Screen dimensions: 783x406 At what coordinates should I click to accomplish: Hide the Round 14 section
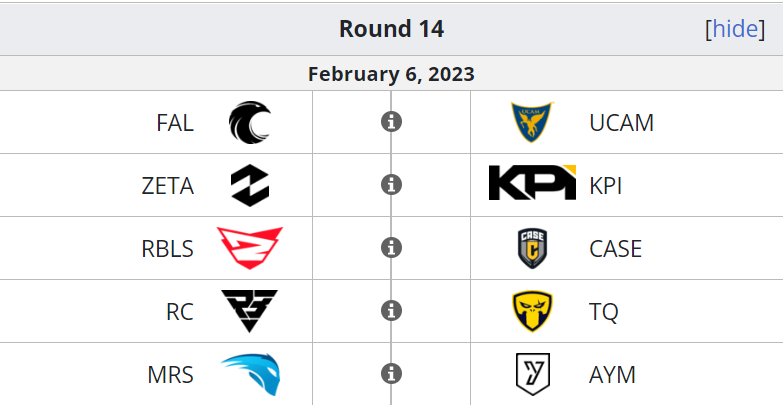(x=735, y=29)
